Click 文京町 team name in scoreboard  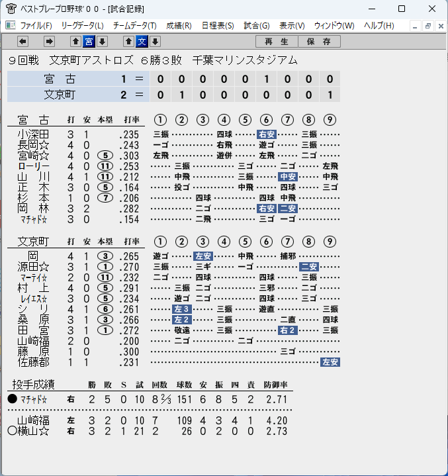click(60, 95)
